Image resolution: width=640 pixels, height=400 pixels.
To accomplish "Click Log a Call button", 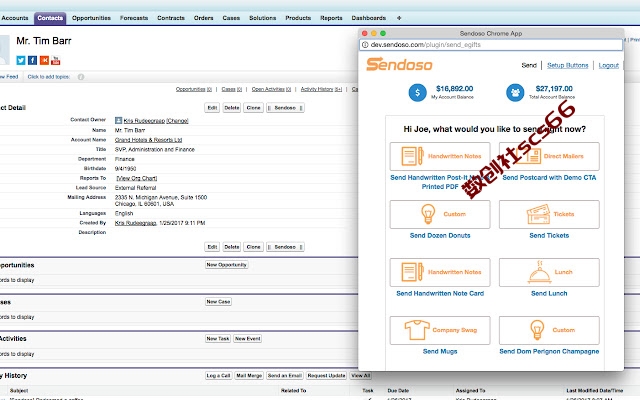I will click(x=218, y=376).
